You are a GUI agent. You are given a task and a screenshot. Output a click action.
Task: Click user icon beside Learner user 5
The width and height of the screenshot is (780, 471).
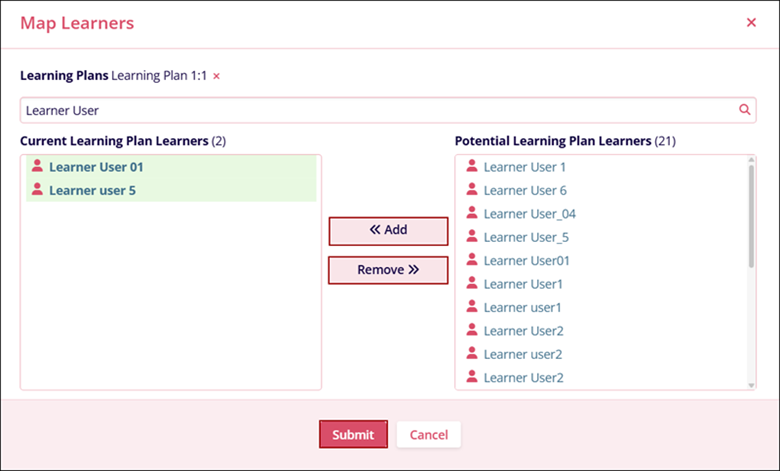point(38,190)
